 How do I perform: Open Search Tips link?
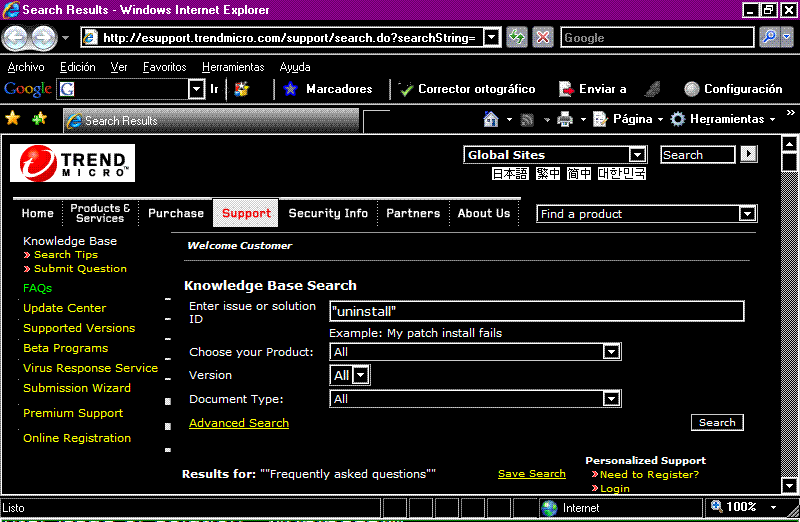(66, 254)
